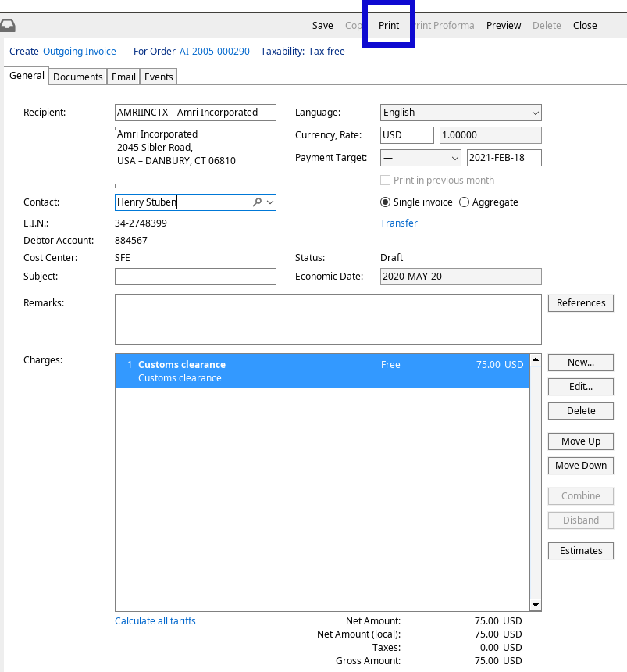Select the Aggregate radio button
Viewport: 627px width, 672px height.
[465, 202]
